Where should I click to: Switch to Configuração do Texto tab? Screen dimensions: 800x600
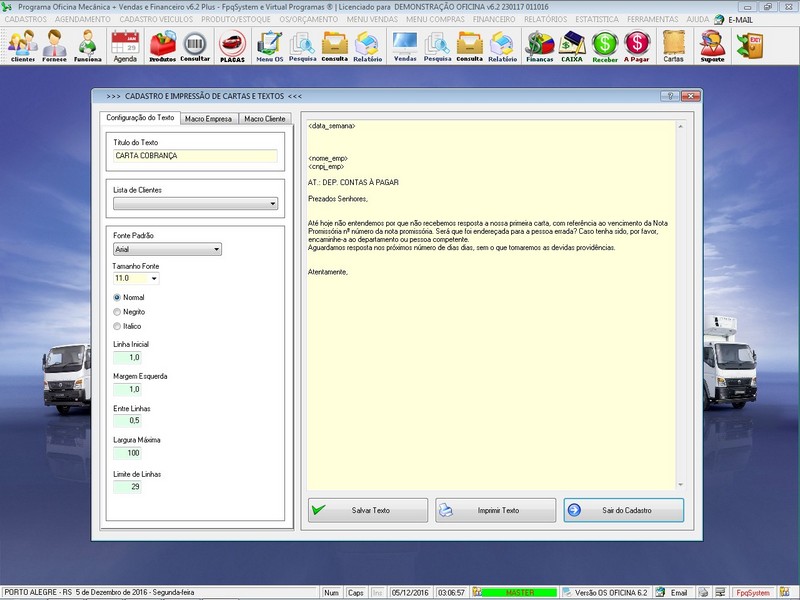[140, 117]
